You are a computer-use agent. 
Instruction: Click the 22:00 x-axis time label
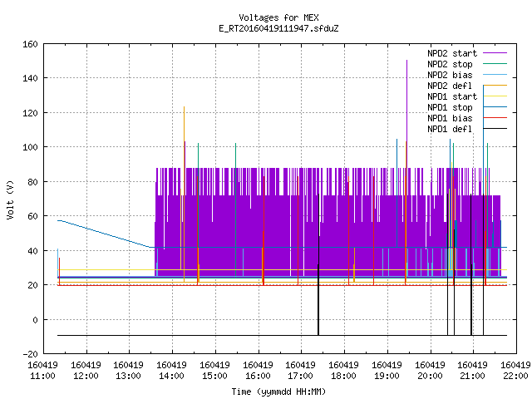pos(515,376)
